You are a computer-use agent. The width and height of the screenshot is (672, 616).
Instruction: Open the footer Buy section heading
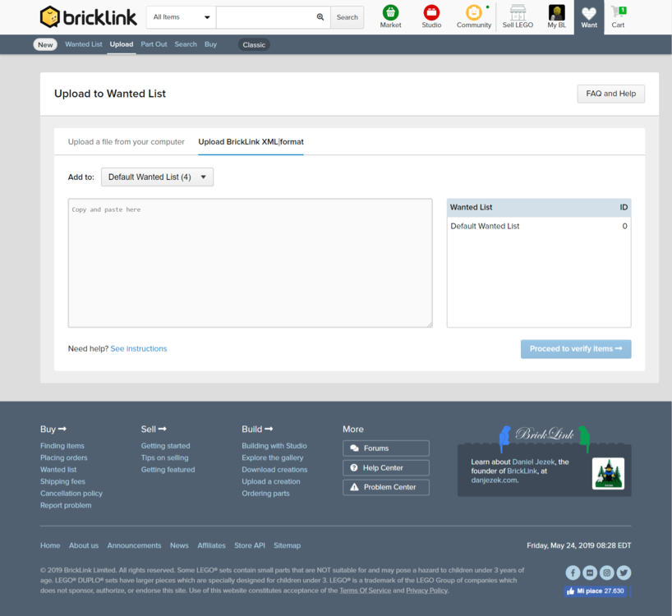(53, 430)
